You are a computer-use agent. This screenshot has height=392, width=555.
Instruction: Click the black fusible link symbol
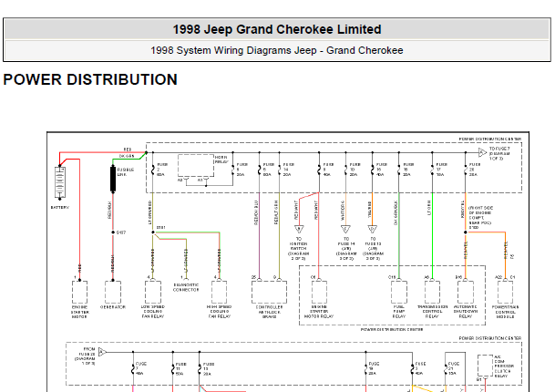pos(114,178)
